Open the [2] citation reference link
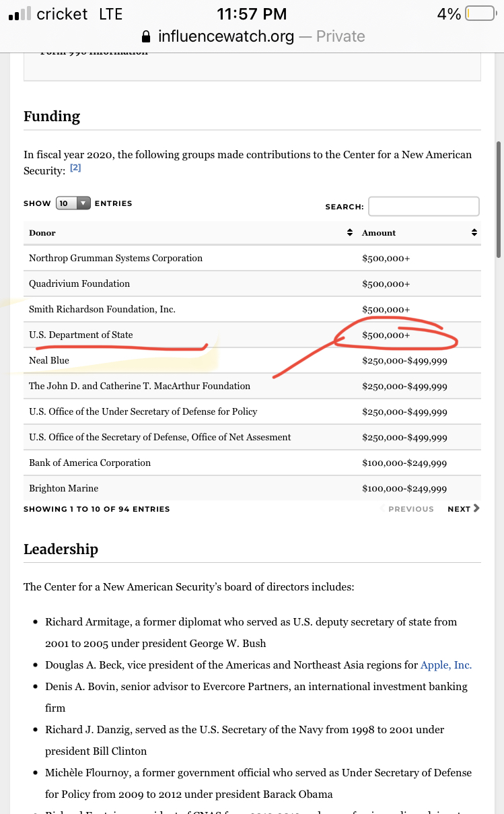This screenshot has height=814, width=504. click(75, 168)
